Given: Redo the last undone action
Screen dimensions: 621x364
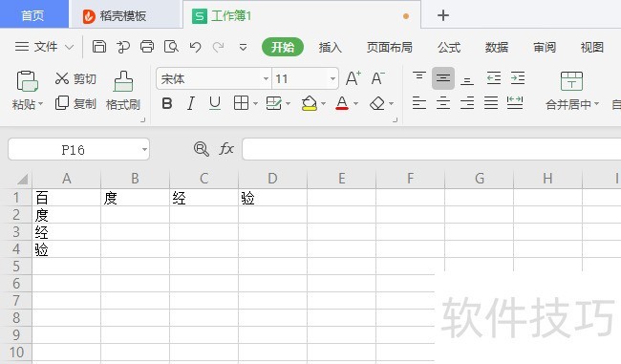Looking at the screenshot, I should 218,47.
